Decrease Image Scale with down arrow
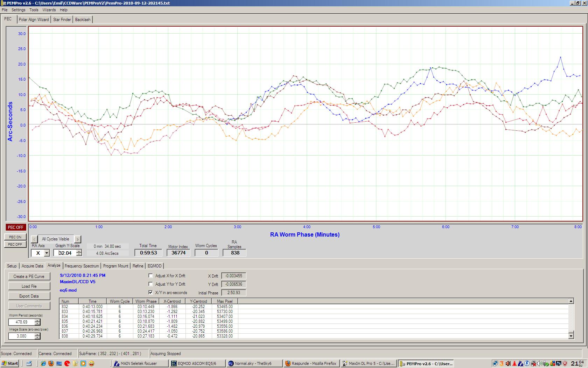Screen dimensions: 588x368 coord(37,338)
